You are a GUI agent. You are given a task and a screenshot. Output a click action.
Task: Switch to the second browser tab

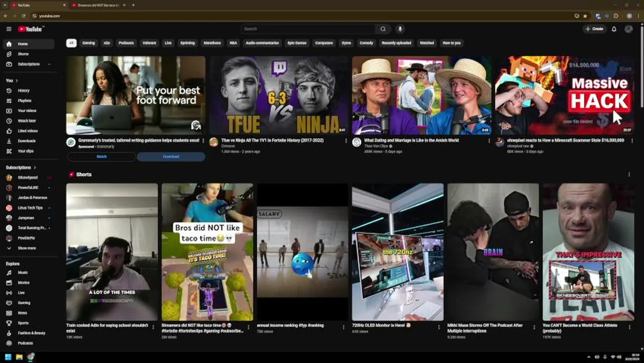[x=98, y=5]
